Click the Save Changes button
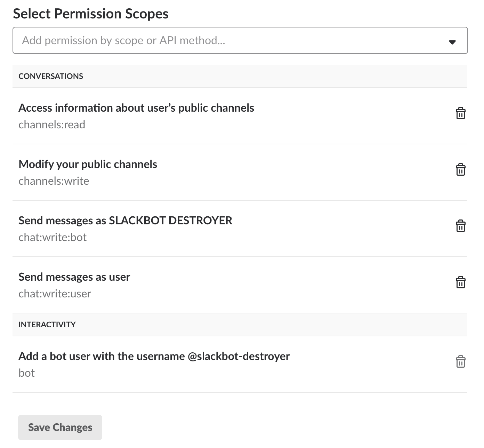 pyautogui.click(x=60, y=427)
